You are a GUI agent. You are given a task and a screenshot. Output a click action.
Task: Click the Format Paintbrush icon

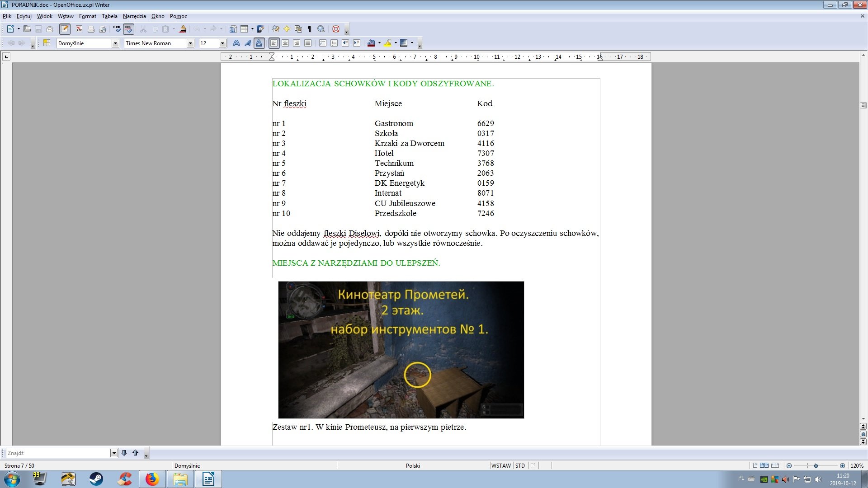(183, 29)
